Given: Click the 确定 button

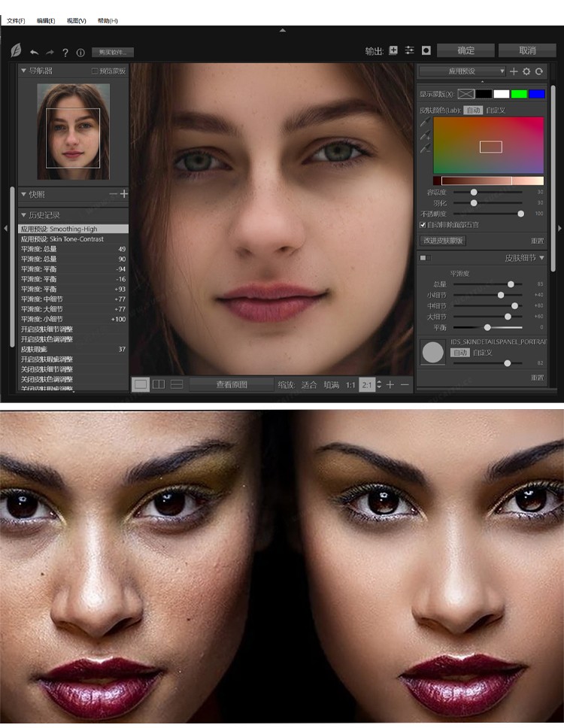Looking at the screenshot, I should (465, 50).
